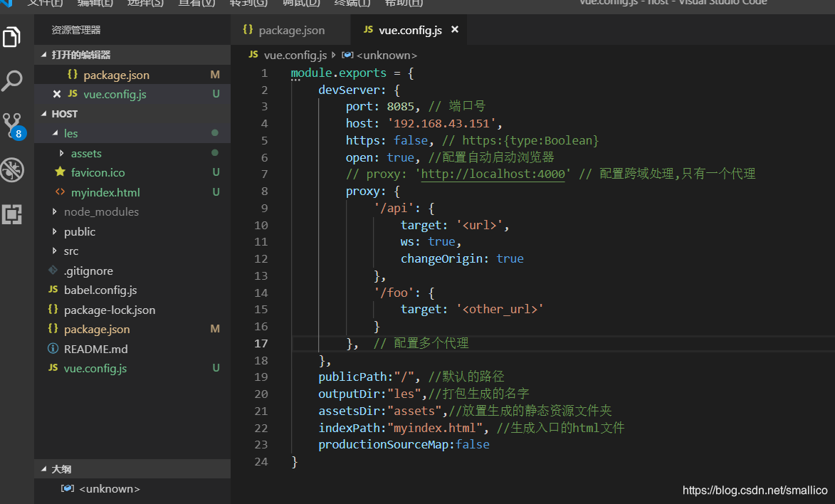Collapse the les folder

click(x=55, y=133)
